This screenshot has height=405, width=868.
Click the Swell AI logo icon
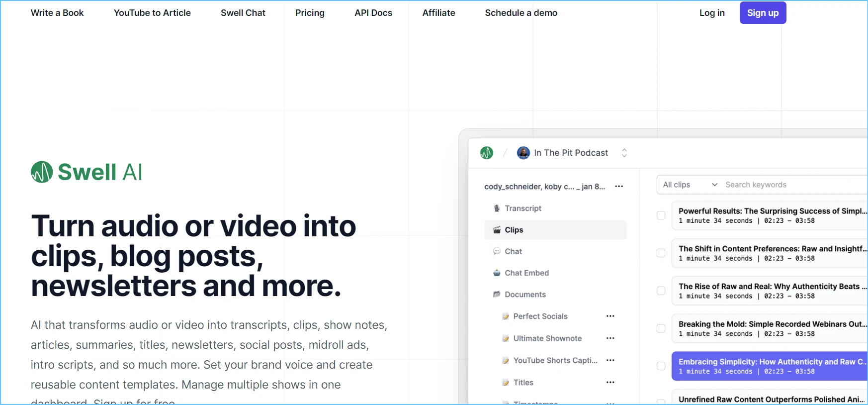pyautogui.click(x=42, y=172)
